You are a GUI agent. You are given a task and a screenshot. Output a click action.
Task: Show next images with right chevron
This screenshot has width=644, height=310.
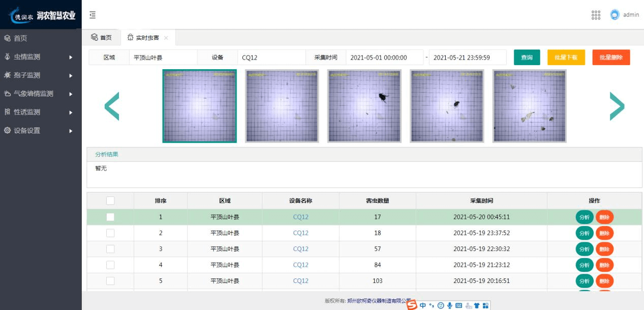click(x=618, y=106)
